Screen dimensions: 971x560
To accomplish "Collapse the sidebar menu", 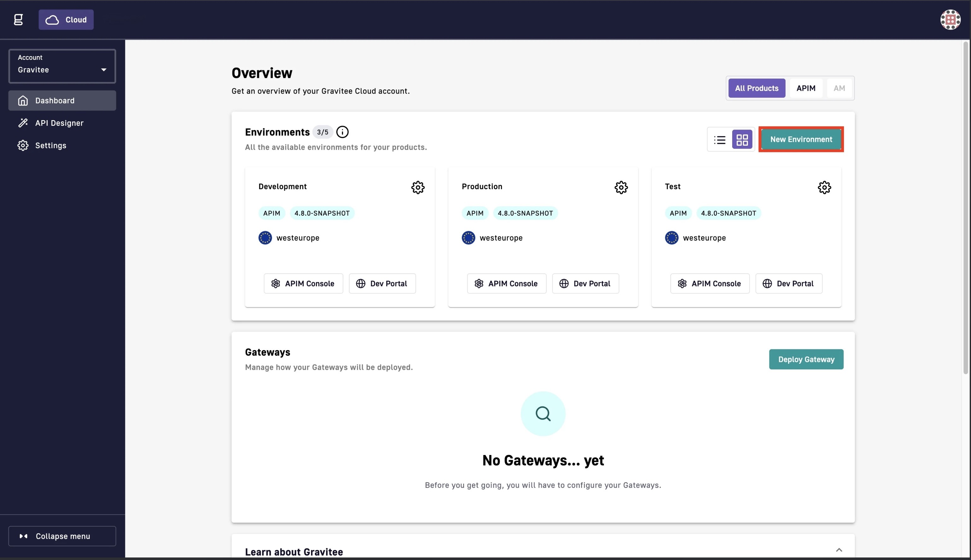I will tap(62, 536).
